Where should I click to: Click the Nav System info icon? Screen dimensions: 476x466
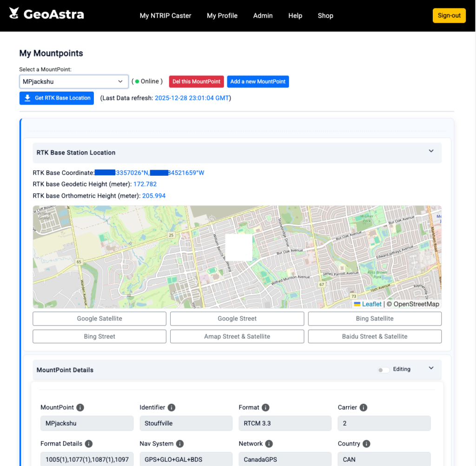pyautogui.click(x=180, y=444)
